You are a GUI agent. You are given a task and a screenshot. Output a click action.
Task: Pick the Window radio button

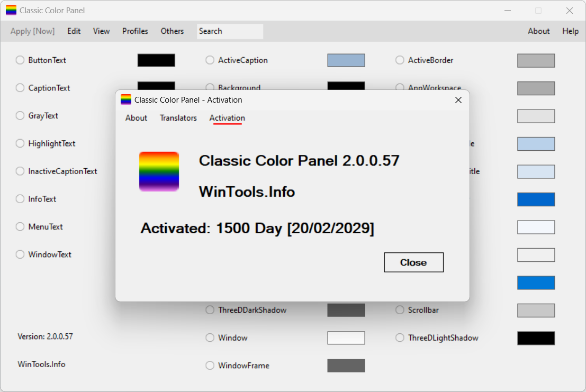coord(210,338)
